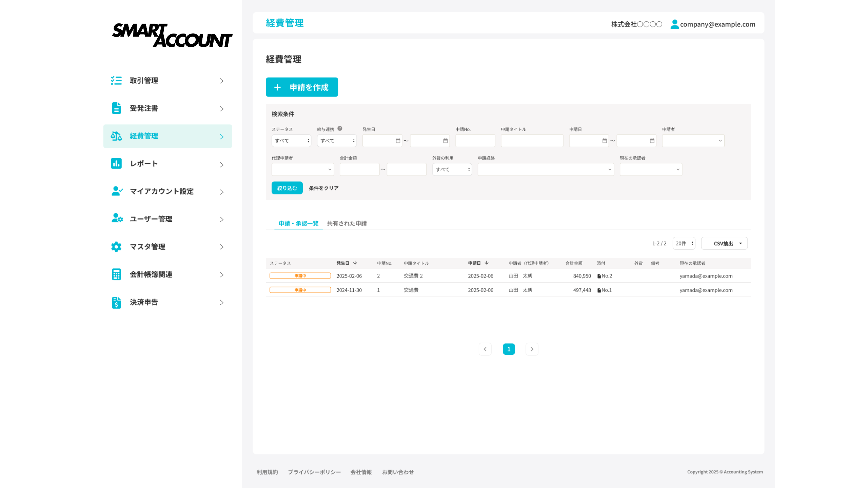
Task: Click the No.2 attachment file icon
Action: [599, 276]
